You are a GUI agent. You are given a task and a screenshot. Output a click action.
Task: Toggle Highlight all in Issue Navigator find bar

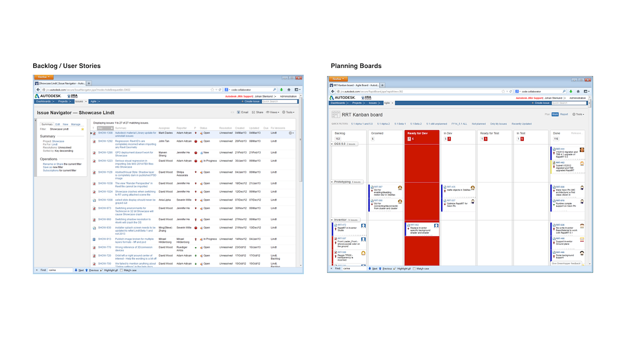110,270
